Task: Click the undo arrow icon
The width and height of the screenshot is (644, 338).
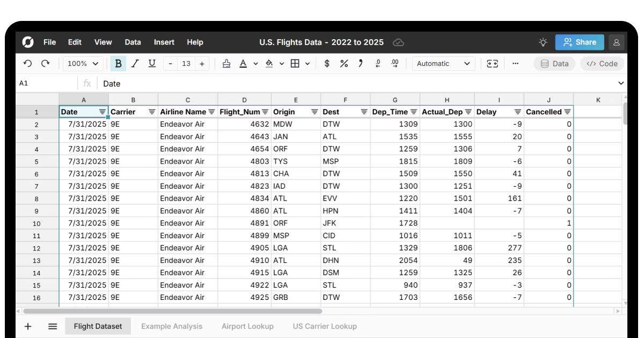Action: pyautogui.click(x=27, y=63)
